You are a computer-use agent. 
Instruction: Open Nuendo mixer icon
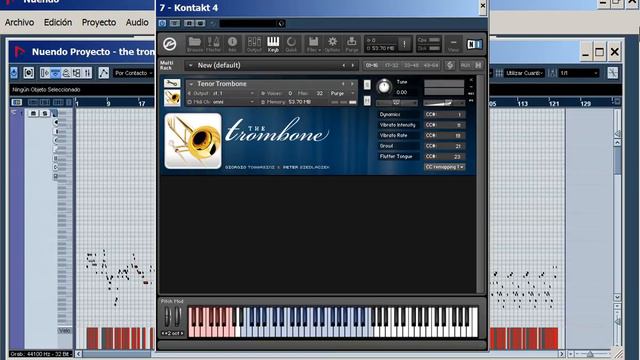coord(87,73)
